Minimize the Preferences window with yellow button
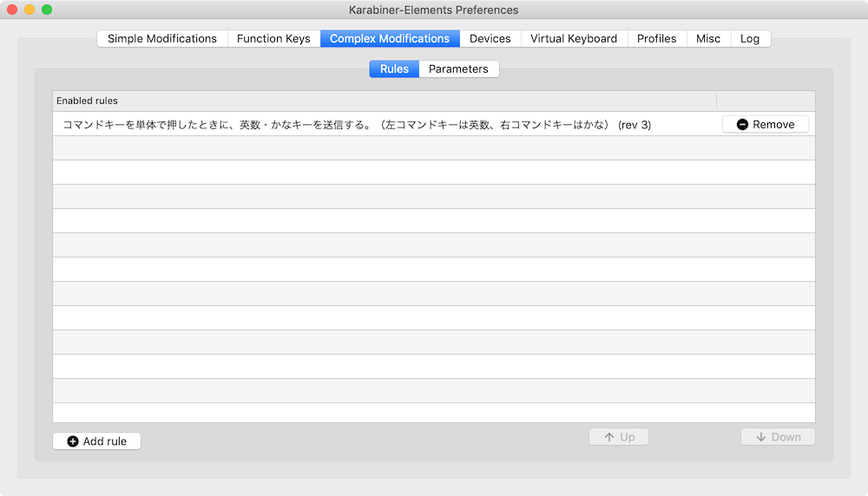868x496 pixels. click(30, 10)
